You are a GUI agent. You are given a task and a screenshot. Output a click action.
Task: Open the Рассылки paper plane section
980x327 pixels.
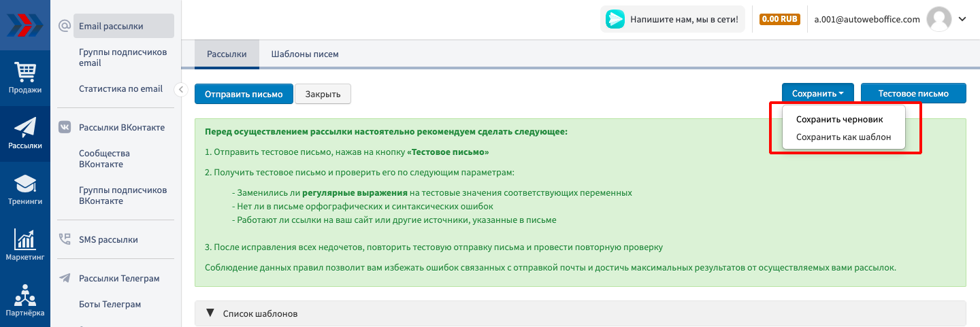pyautogui.click(x=25, y=133)
